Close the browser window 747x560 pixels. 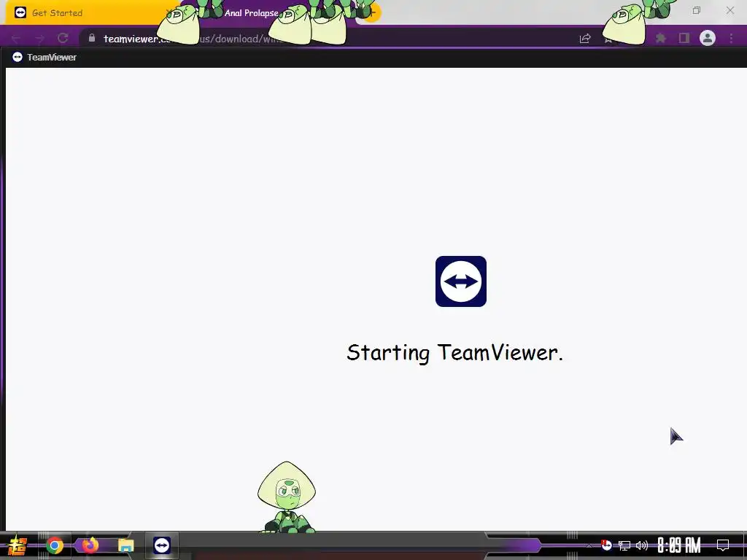click(729, 10)
